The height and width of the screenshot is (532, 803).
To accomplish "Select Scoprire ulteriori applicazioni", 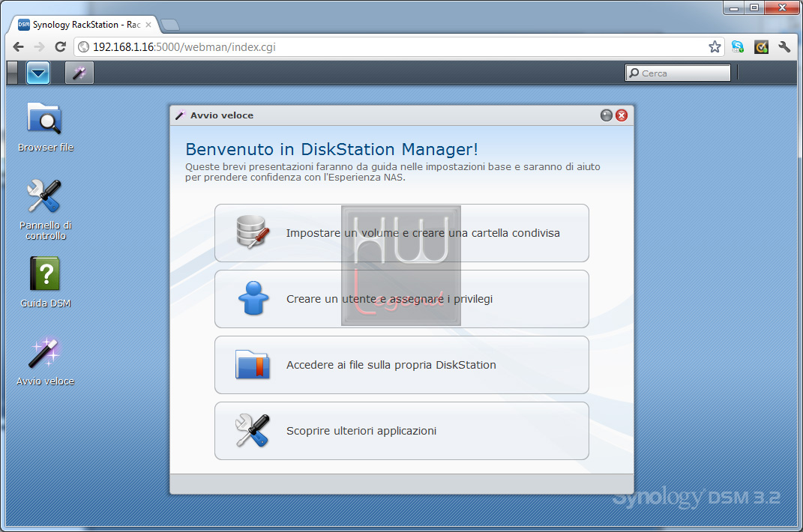I will coord(402,431).
